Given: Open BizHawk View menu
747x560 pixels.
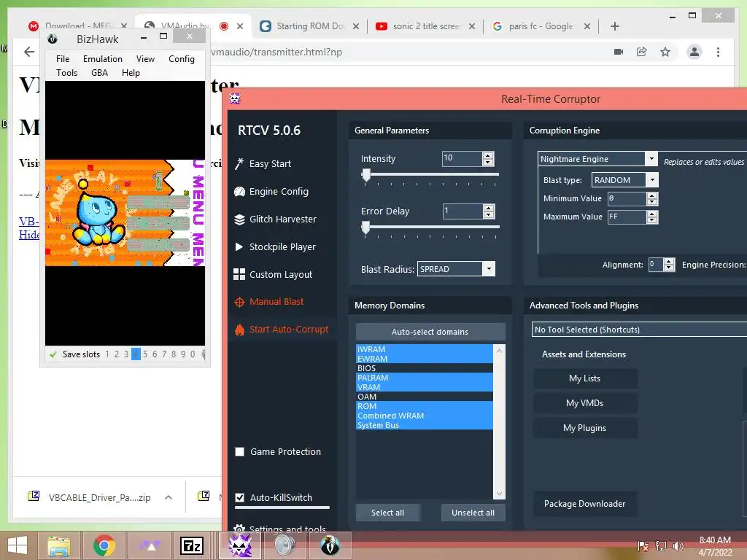Looking at the screenshot, I should pyautogui.click(x=145, y=59).
